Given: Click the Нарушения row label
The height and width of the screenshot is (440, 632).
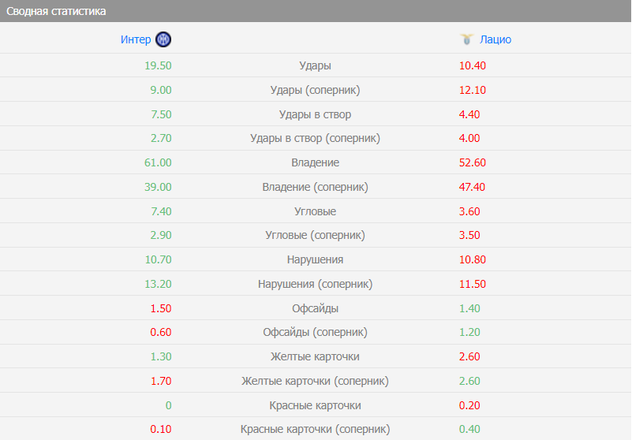Looking at the screenshot, I should point(315,259).
